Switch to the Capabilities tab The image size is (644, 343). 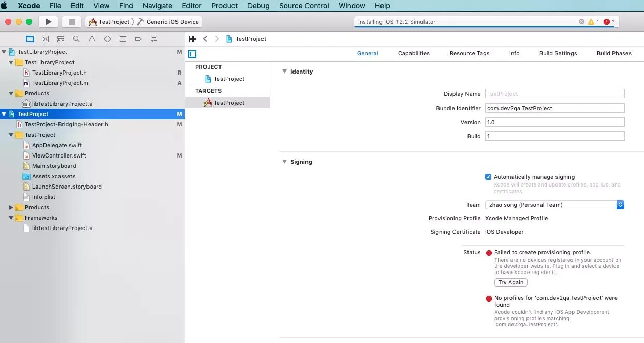pyautogui.click(x=414, y=53)
